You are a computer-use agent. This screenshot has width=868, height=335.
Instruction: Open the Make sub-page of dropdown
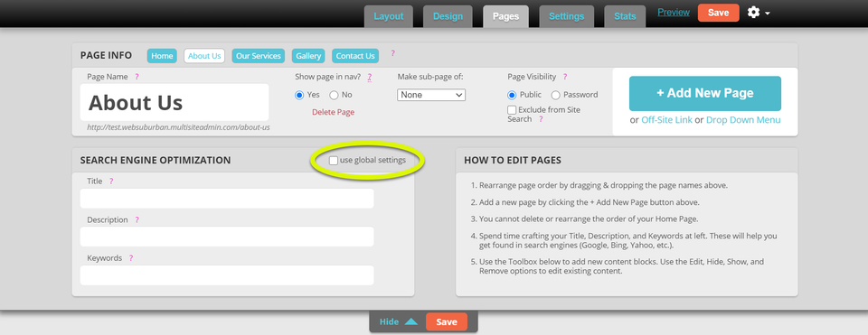pos(431,95)
